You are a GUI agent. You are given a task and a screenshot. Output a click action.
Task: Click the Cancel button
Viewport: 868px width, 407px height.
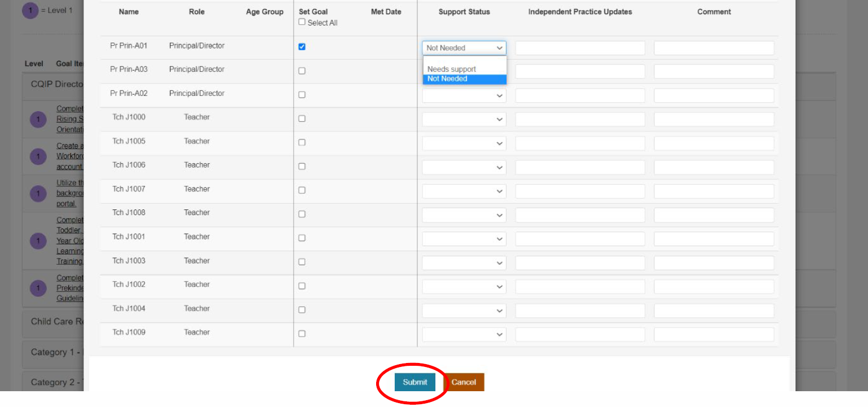tap(464, 382)
